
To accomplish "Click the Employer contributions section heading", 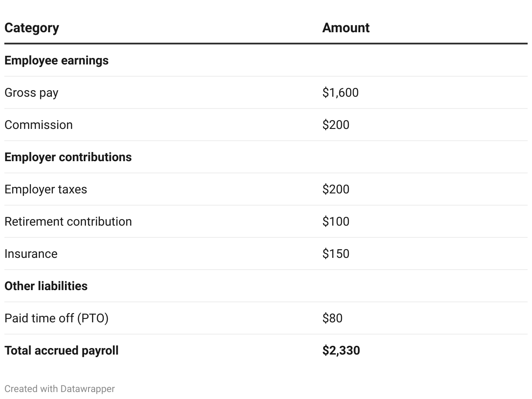I will [68, 157].
